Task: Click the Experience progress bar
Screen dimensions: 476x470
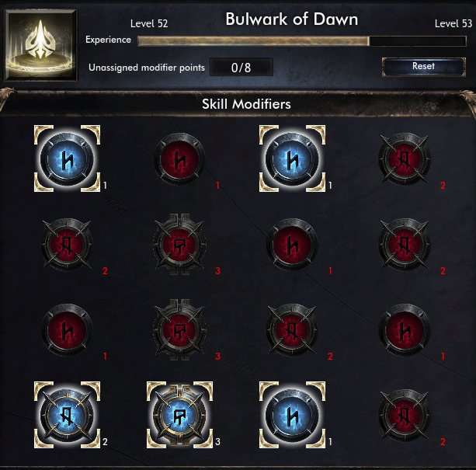Action: coord(302,41)
